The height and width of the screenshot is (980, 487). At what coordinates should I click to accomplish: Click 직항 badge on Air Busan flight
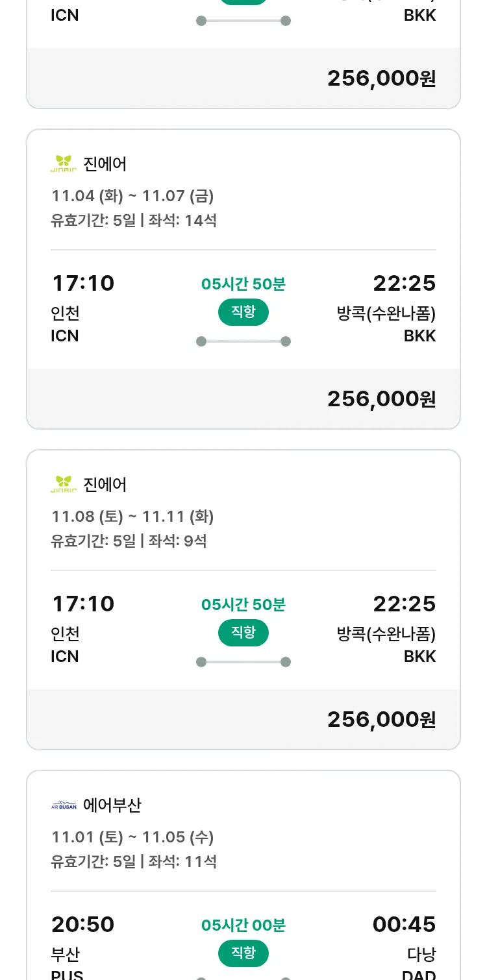[243, 953]
